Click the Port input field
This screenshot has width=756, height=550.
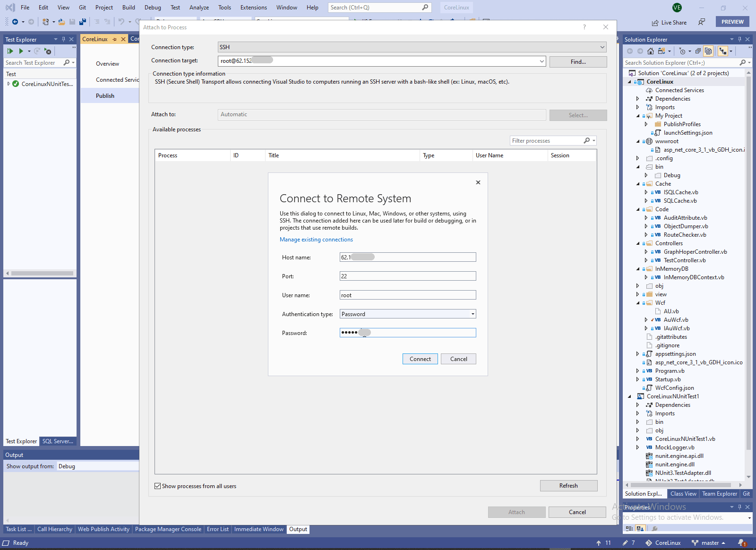[x=408, y=276]
